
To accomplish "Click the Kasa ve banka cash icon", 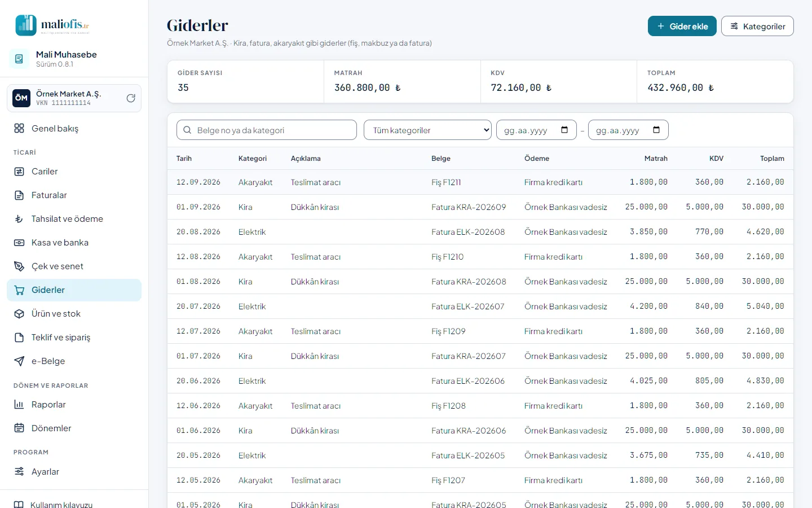I will coord(19,243).
